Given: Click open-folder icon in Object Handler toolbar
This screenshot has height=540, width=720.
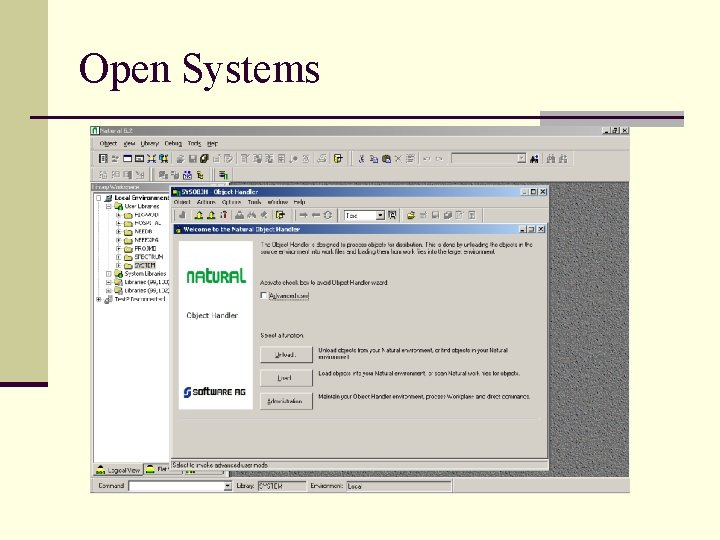Looking at the screenshot, I should pos(411,215).
